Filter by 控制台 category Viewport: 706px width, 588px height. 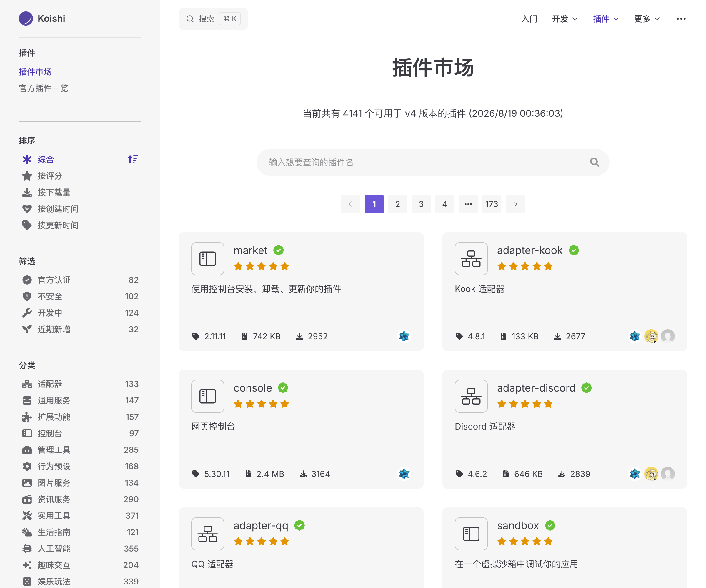coord(80,433)
